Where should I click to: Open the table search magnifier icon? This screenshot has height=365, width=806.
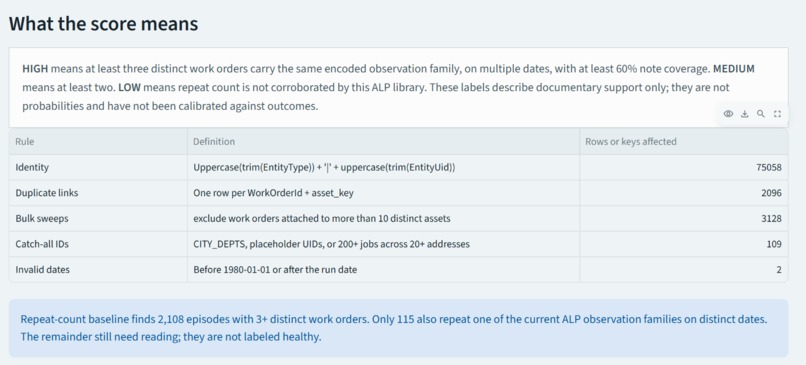coord(761,114)
